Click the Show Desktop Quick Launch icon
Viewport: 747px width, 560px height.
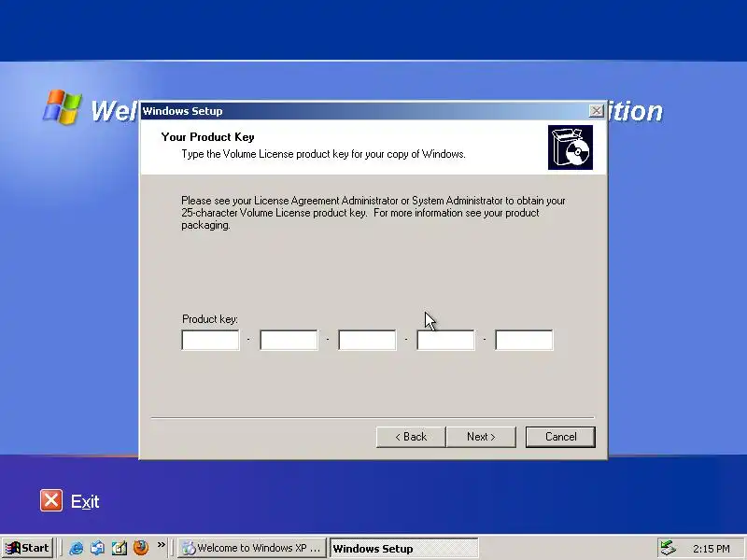click(x=120, y=548)
